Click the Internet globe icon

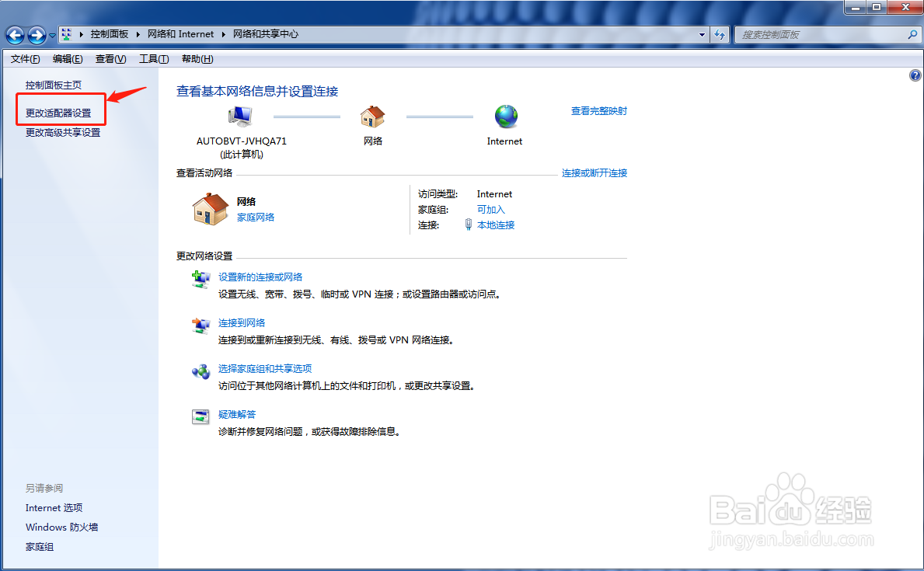505,115
